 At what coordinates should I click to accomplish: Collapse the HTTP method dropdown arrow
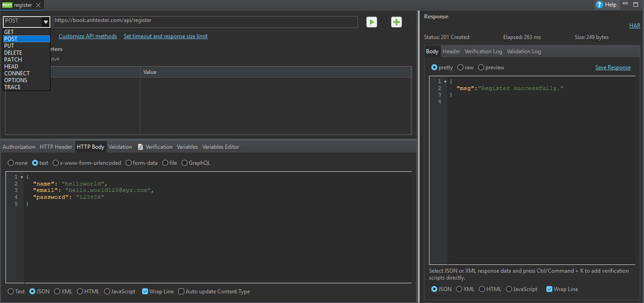coord(45,22)
